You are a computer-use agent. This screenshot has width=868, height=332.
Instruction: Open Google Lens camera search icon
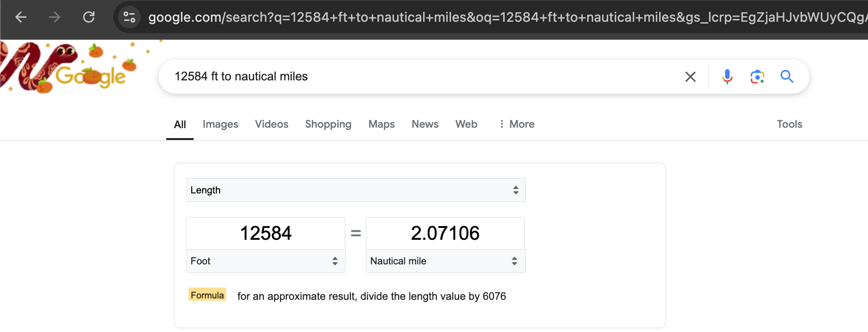tap(757, 77)
